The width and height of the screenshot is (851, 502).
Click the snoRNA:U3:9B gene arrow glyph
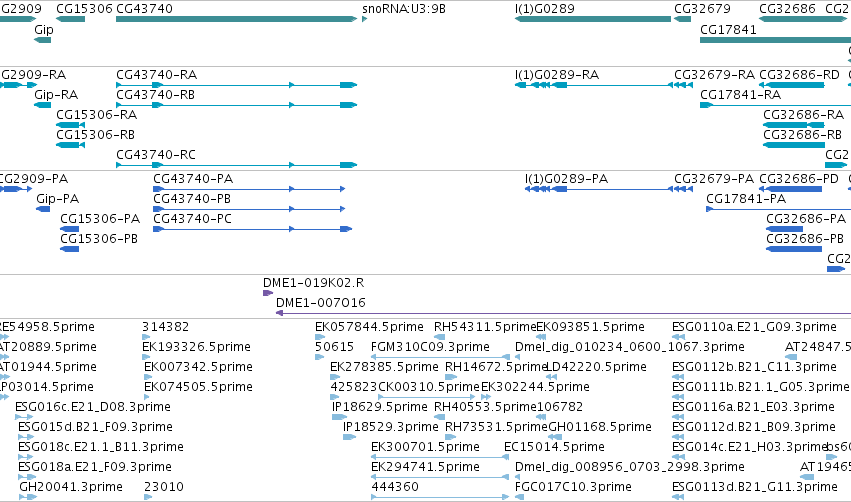coord(365,19)
